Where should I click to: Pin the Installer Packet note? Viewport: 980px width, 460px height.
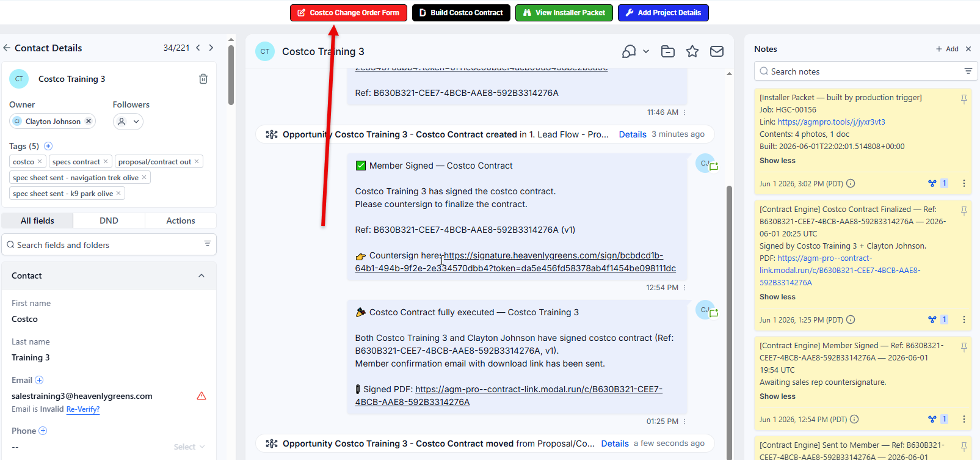[x=964, y=98]
